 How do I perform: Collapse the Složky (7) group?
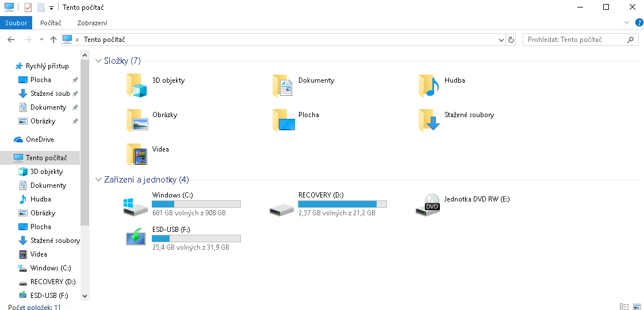pos(98,61)
